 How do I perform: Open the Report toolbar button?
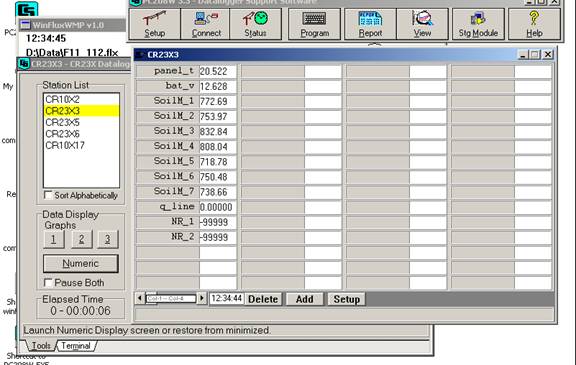tap(370, 24)
